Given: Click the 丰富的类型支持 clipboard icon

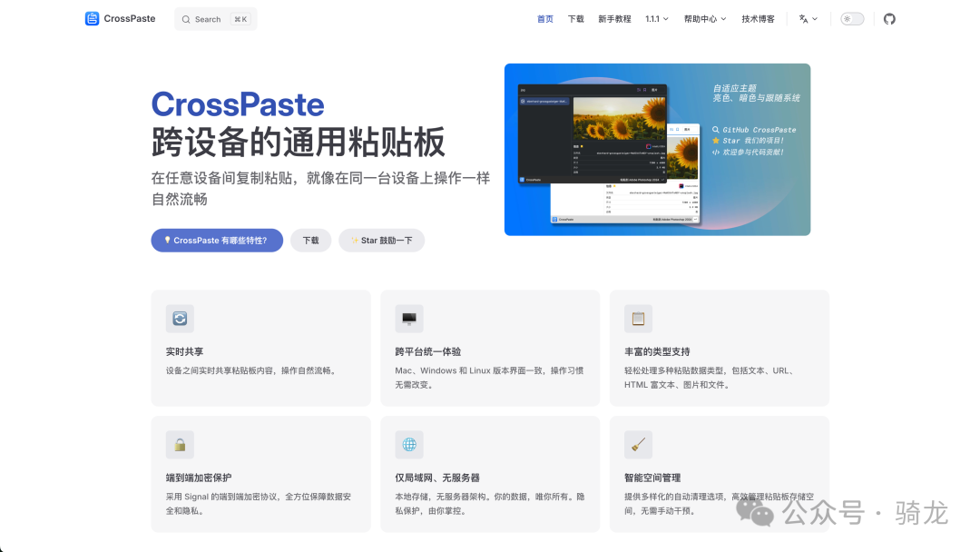Looking at the screenshot, I should coord(638,319).
